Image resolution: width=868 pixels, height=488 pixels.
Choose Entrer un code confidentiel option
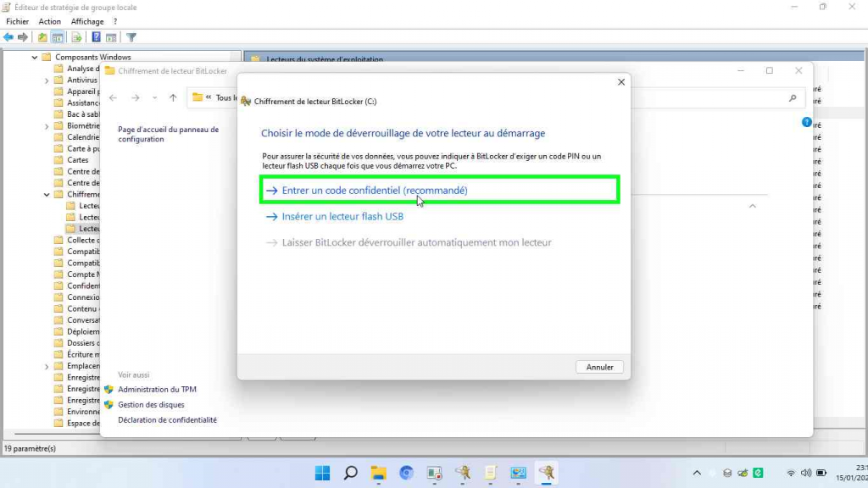(x=374, y=191)
